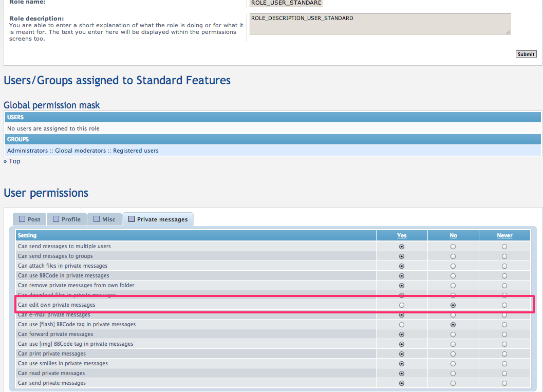Viewport: 543px width, 392px height.
Task: Set 'Can print private messages' to No
Action: pos(453,354)
